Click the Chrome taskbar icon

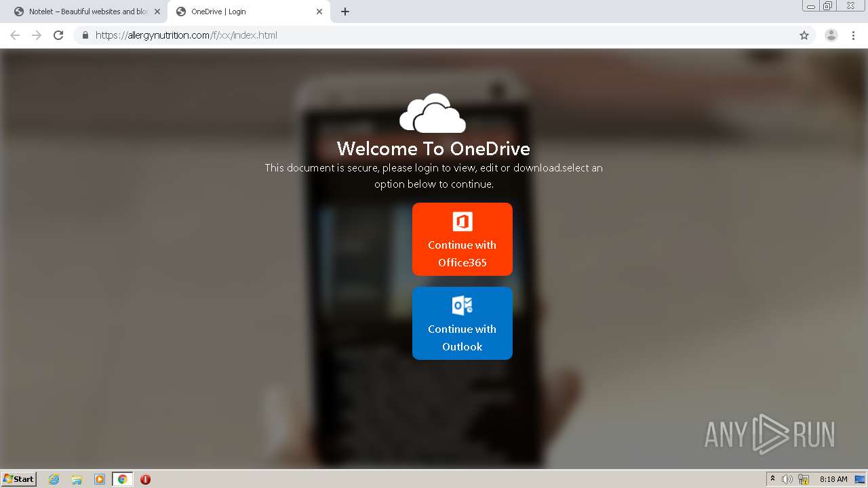tap(122, 479)
